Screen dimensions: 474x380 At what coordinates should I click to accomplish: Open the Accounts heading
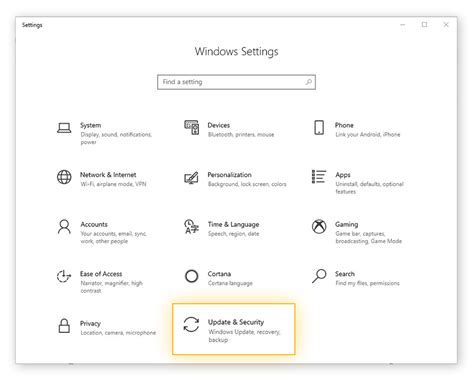coord(94,224)
